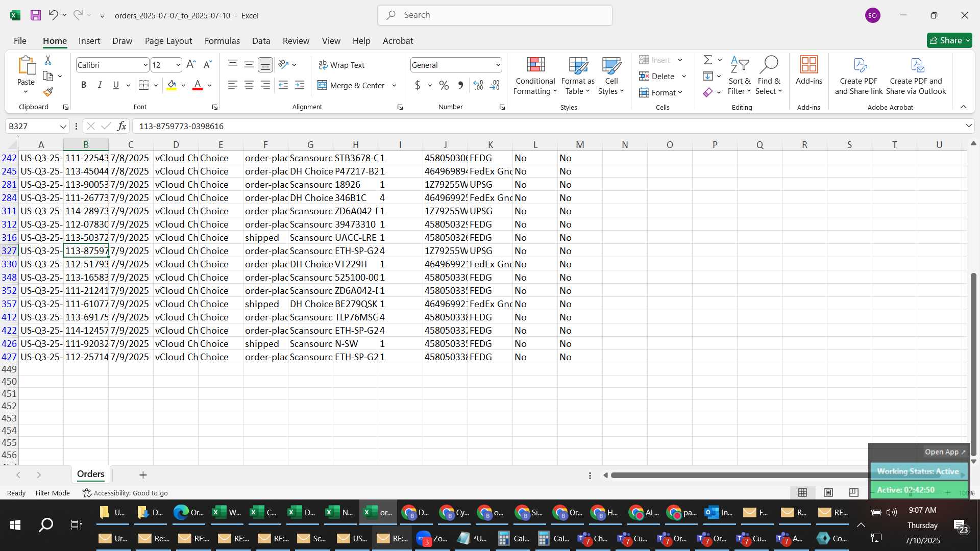Viewport: 980px width, 551px height.
Task: Center text horizontally
Action: [249, 85]
